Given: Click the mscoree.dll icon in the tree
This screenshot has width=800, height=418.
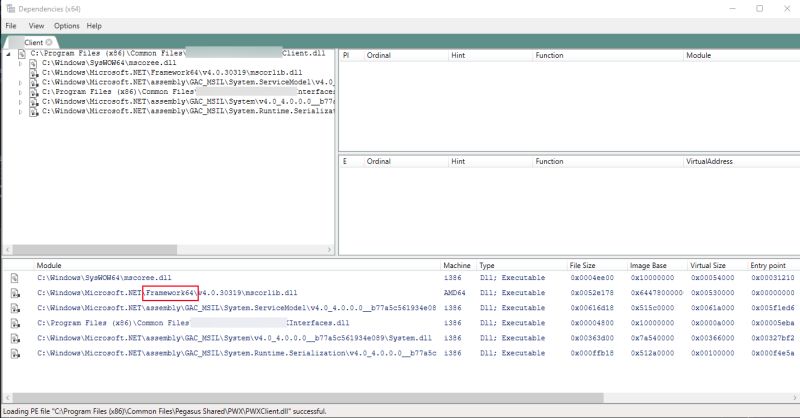Looking at the screenshot, I should pos(33,63).
